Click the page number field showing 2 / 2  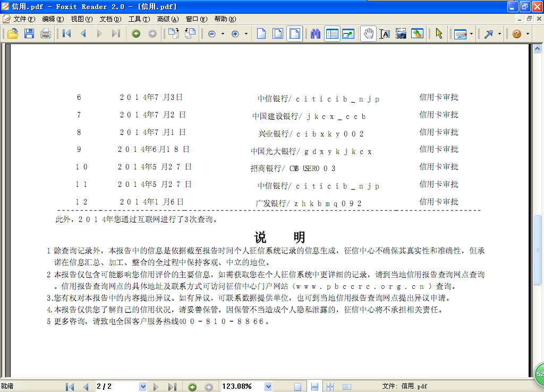coord(117,387)
